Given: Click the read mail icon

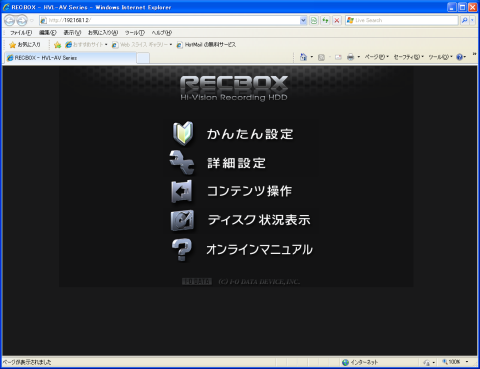Looking at the screenshot, I should tap(338, 57).
